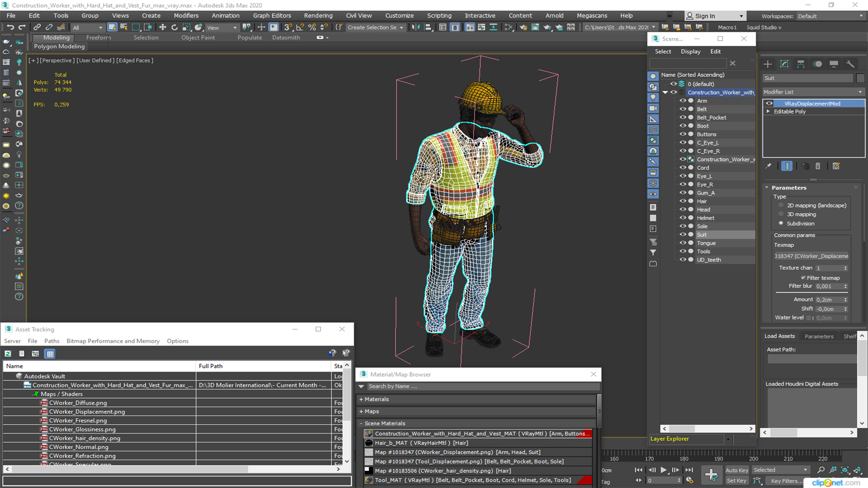Click the Amount spinner arrows
The height and width of the screenshot is (488, 868).
845,300
